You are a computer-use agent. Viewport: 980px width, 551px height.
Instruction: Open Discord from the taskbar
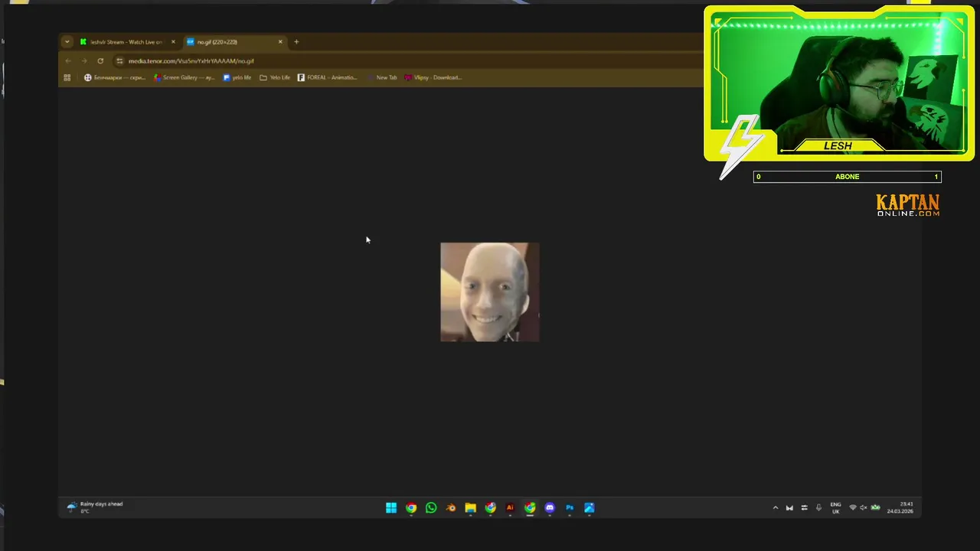(550, 507)
